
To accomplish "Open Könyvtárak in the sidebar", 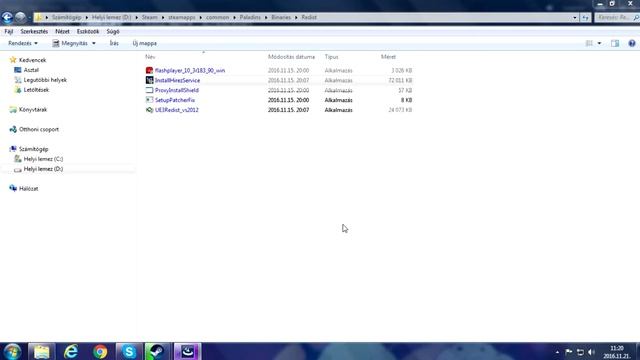I will point(33,110).
